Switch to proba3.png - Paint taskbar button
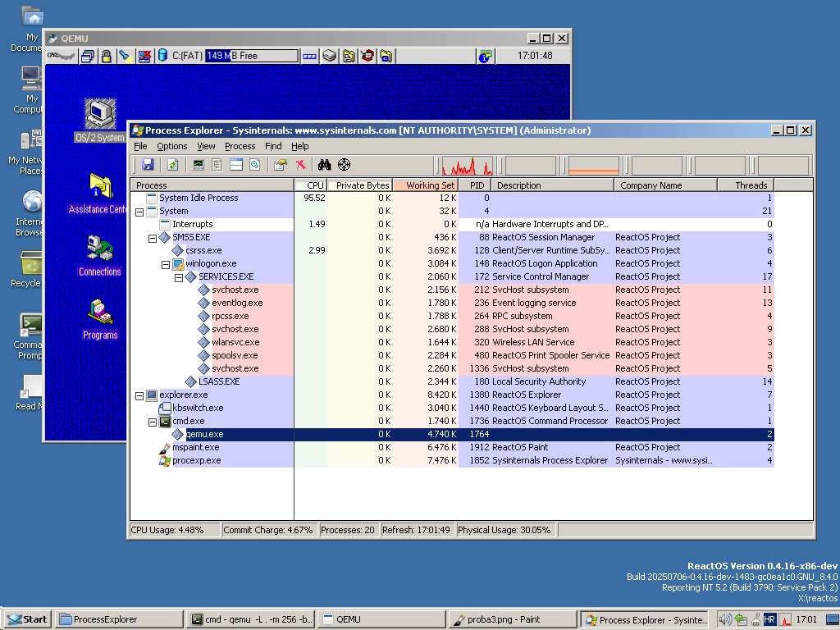The image size is (840, 630). pos(512,619)
